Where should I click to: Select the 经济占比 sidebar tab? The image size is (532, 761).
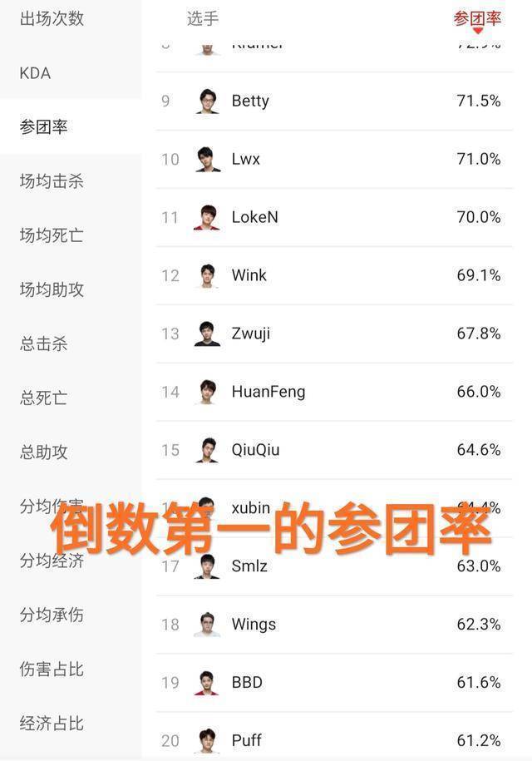click(52, 724)
